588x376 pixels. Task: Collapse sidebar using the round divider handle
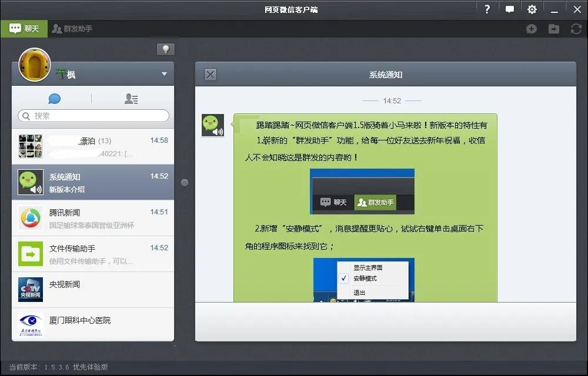(x=185, y=183)
